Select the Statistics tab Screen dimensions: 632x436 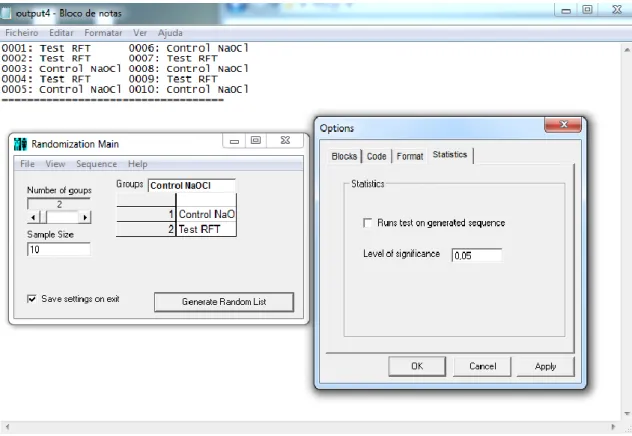(450, 155)
